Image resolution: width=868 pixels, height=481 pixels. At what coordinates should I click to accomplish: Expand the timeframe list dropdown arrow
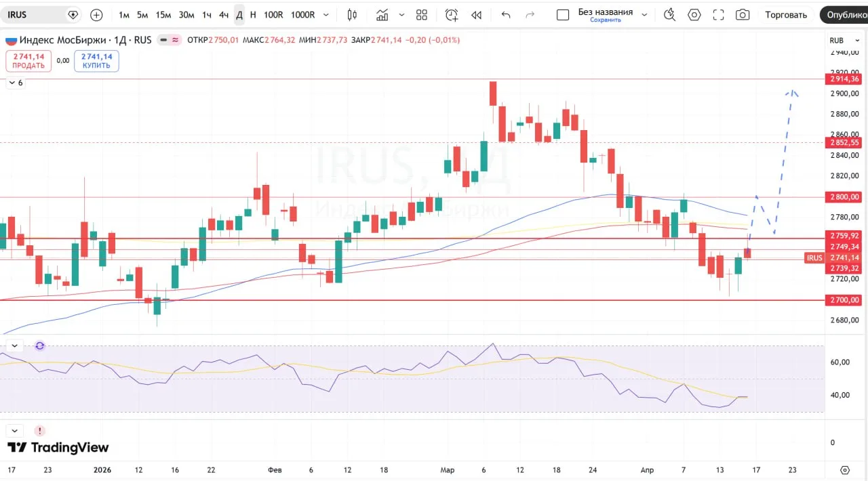tap(326, 14)
